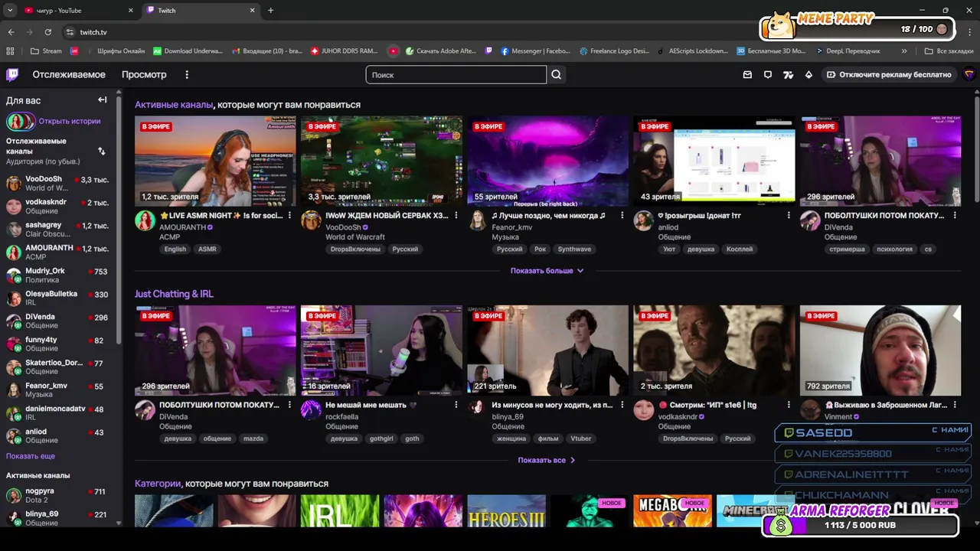Open the DeepL Переводчик bookmark
This screenshot has height=551, width=980.
point(847,51)
